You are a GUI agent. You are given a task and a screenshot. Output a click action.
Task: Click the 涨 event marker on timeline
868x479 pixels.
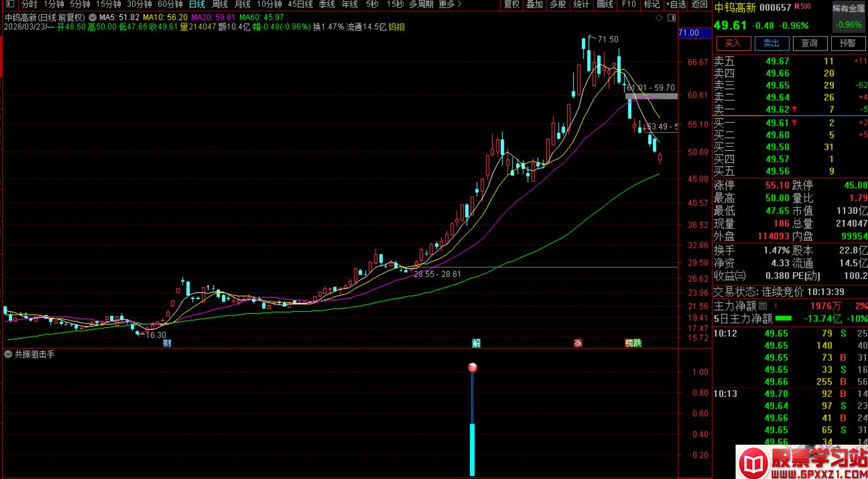[x=578, y=343]
